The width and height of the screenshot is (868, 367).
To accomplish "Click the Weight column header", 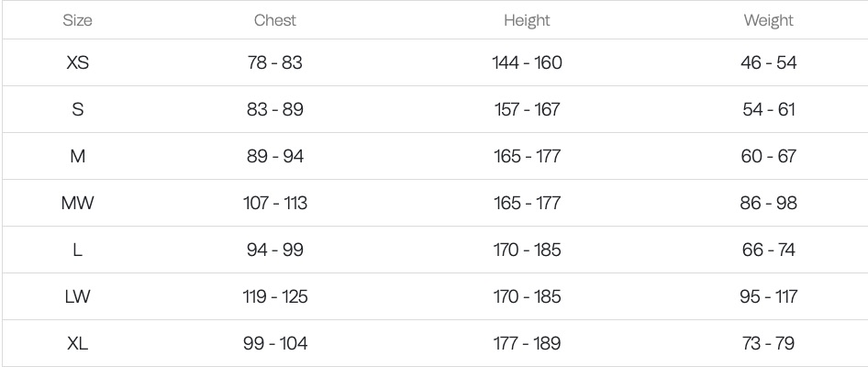I will coord(768,20).
